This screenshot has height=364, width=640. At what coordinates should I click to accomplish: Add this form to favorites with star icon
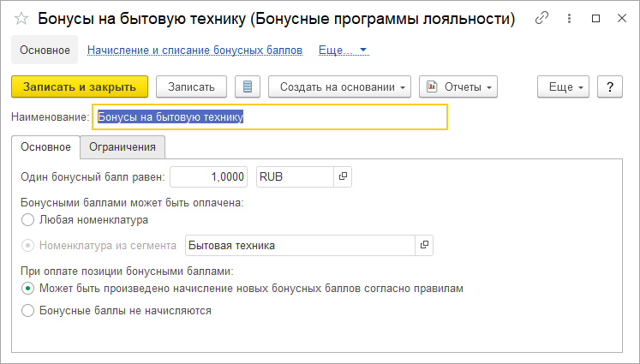point(21,19)
